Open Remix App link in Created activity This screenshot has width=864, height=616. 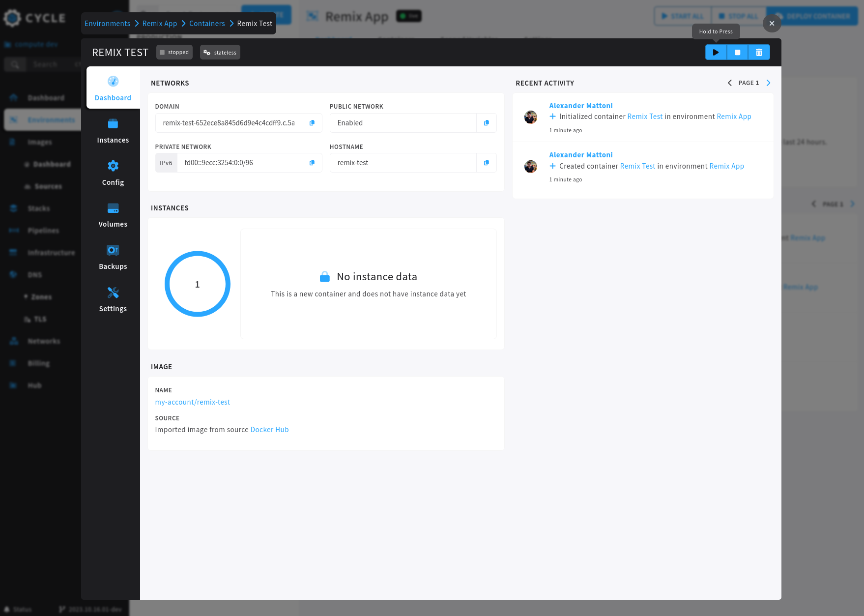click(726, 166)
